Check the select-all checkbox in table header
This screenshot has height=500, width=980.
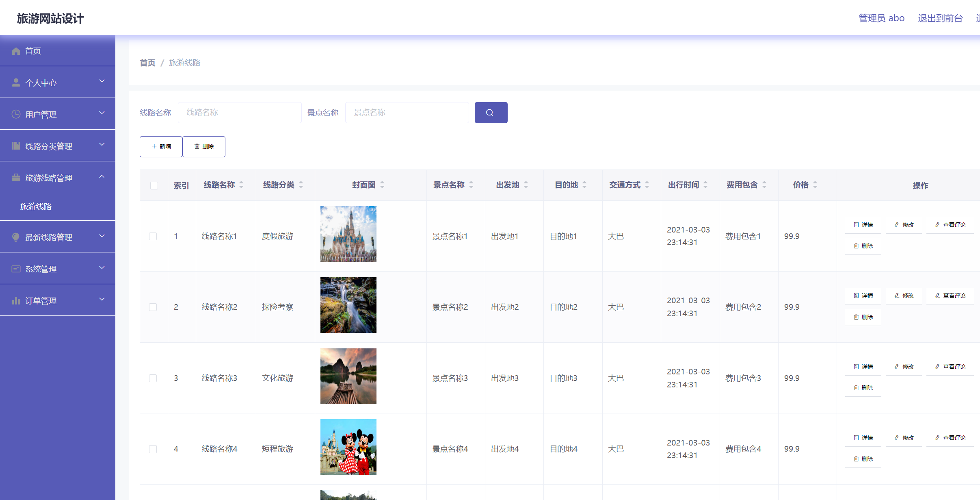click(154, 185)
